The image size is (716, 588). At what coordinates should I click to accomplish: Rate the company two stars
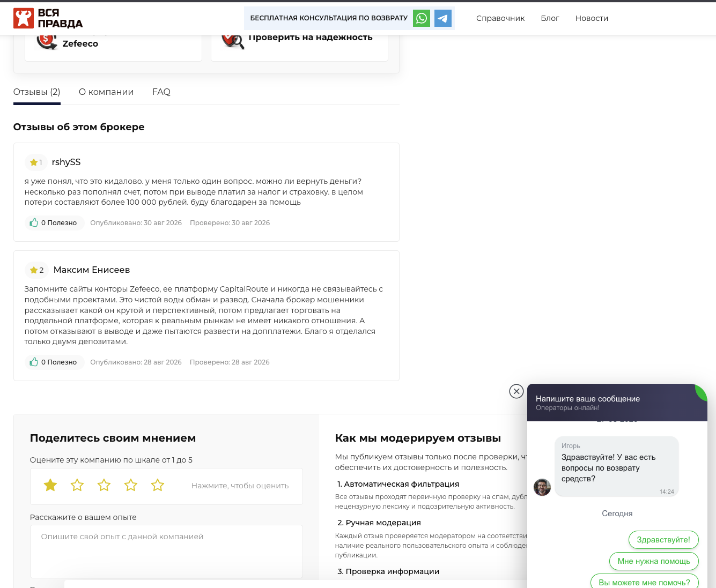pos(77,485)
